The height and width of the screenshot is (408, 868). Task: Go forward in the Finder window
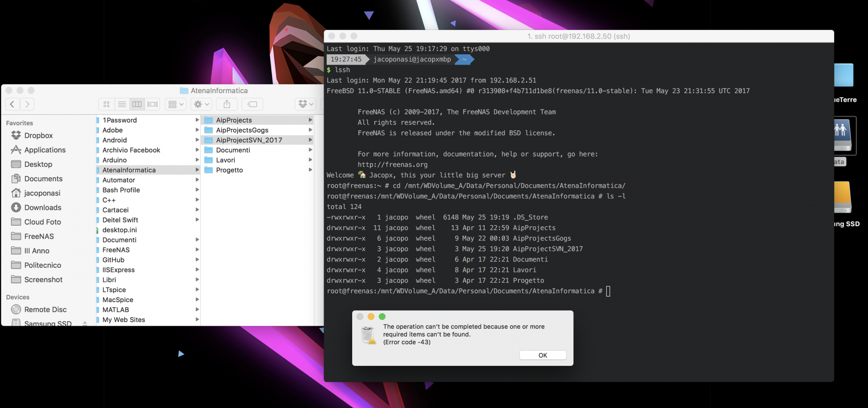[27, 104]
